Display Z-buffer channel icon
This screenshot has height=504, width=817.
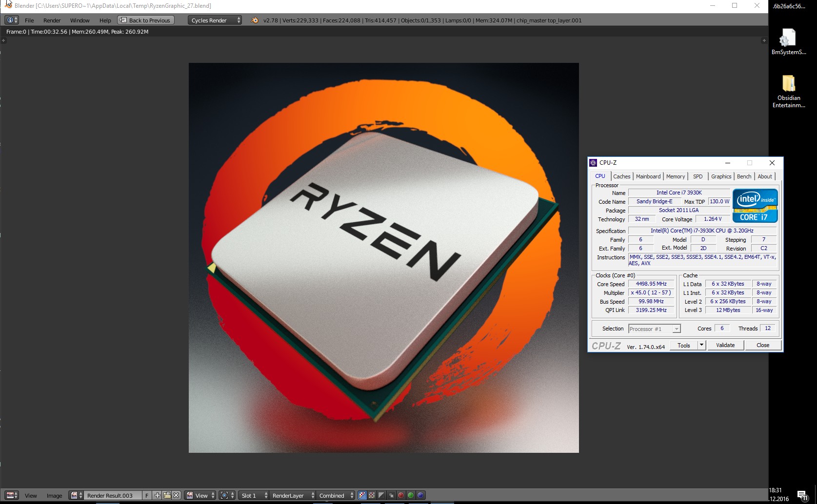click(391, 495)
